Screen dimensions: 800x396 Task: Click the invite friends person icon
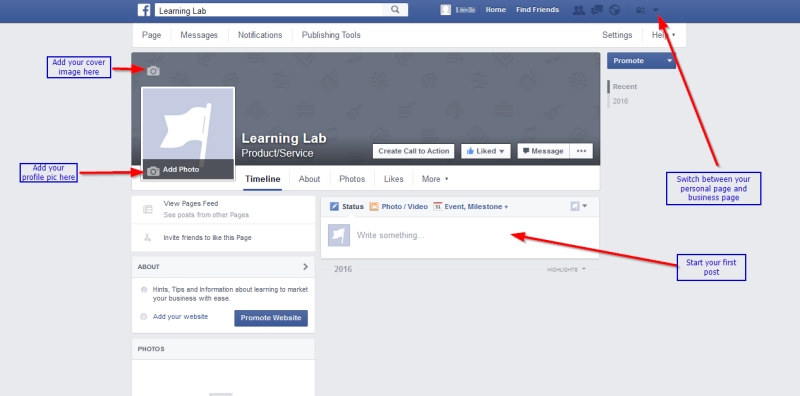point(147,238)
